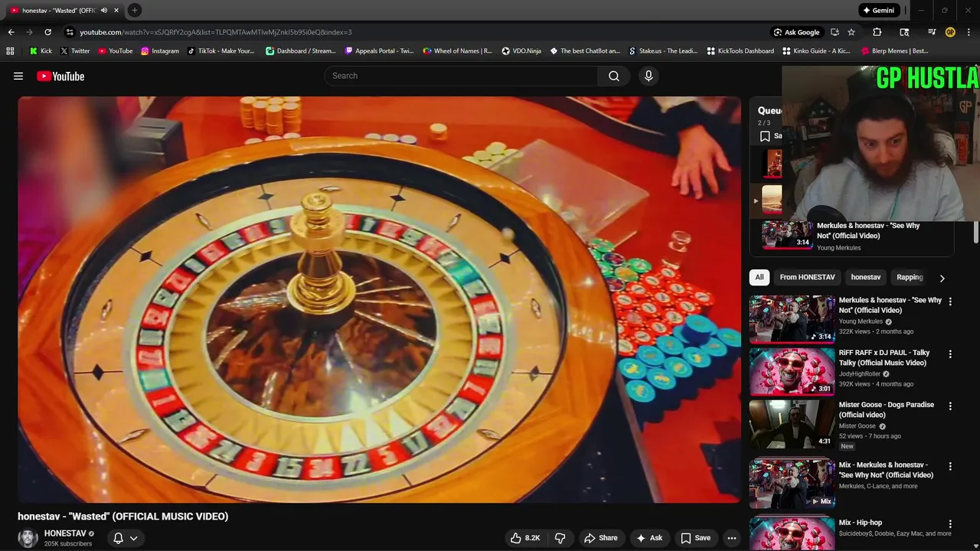Open the Mister Goose Dogs Paradise thumbnail
980x551 pixels.
click(x=792, y=423)
